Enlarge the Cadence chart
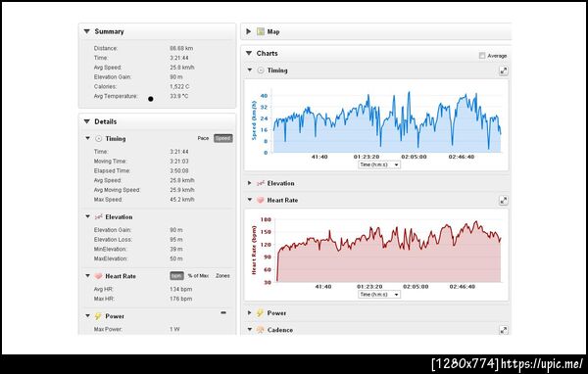This screenshot has height=374, width=588. [504, 330]
